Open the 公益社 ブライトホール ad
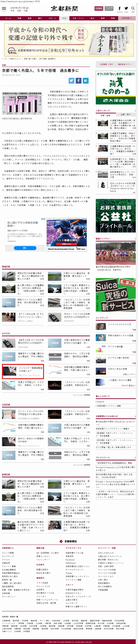Screen dimensions: 138x644 point(116,216)
